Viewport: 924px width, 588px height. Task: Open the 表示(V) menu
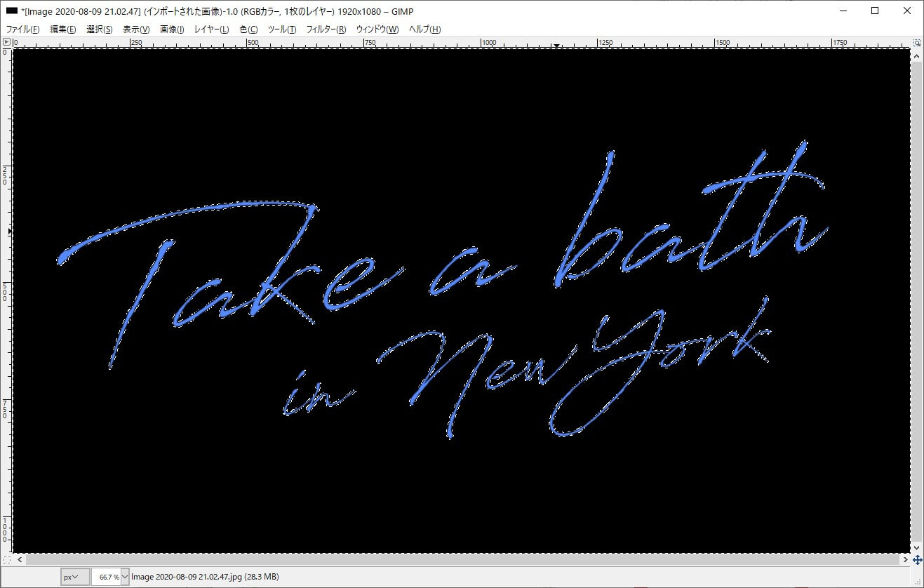tap(136, 29)
